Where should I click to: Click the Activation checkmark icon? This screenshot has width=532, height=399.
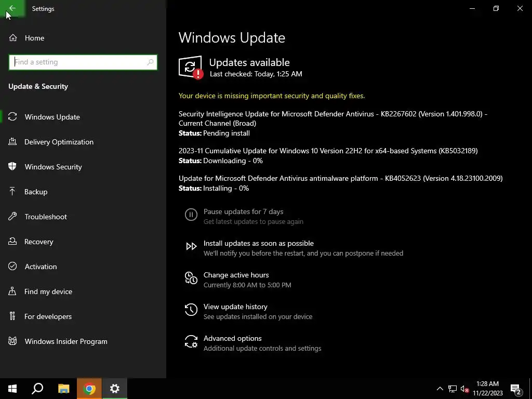[12, 267]
